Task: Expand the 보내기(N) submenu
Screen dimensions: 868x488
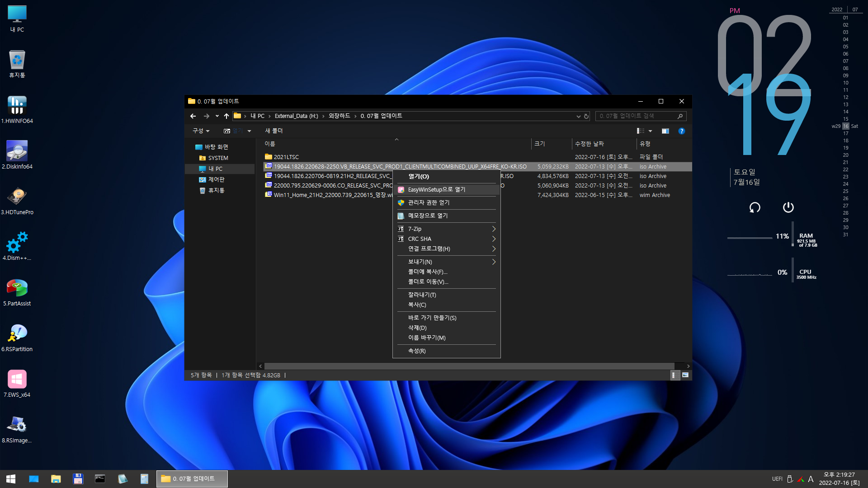Action: click(x=447, y=262)
